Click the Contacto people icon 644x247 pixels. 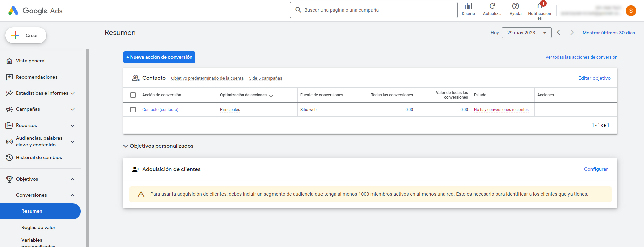(136, 78)
